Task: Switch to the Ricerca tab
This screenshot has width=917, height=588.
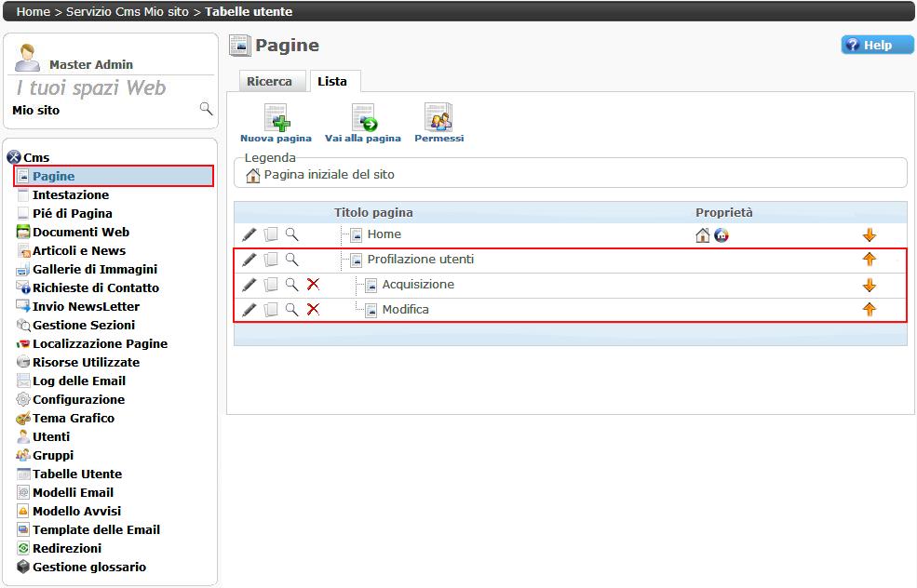Action: click(269, 82)
